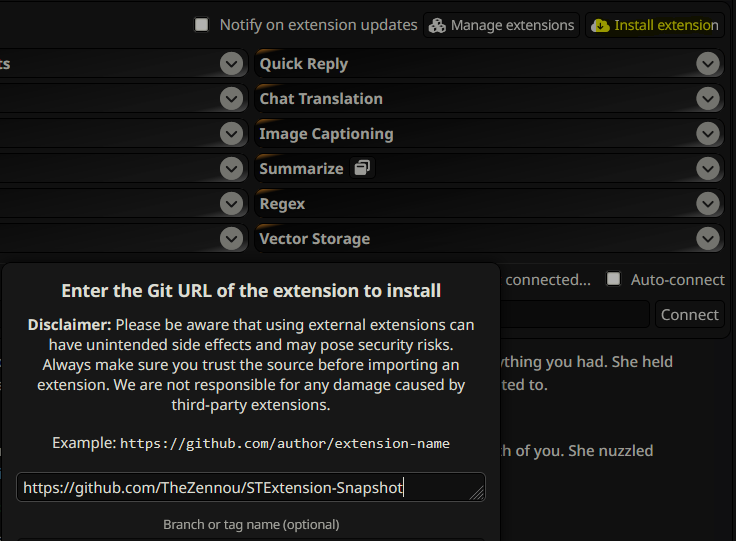Click the 'Branch or tag name (optional)' label

click(x=251, y=524)
